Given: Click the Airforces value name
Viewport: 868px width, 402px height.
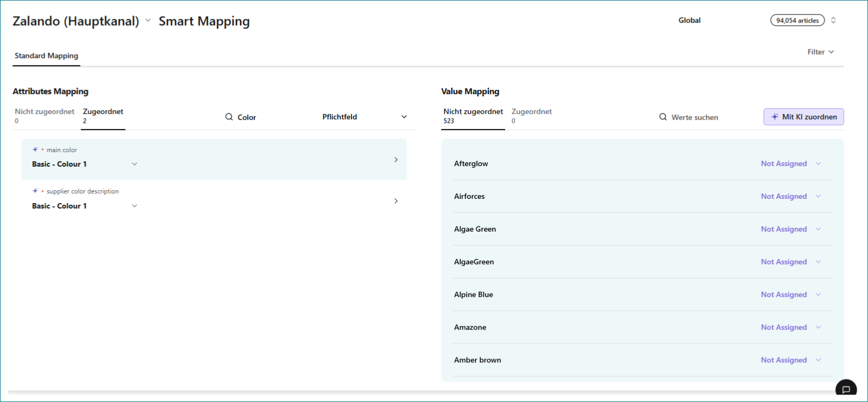Looking at the screenshot, I should click(x=469, y=196).
